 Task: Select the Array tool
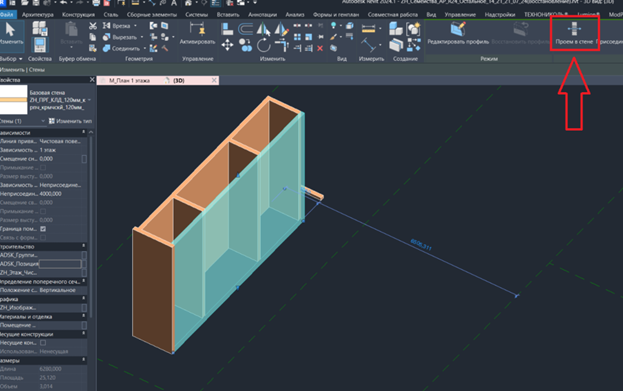(x=297, y=37)
